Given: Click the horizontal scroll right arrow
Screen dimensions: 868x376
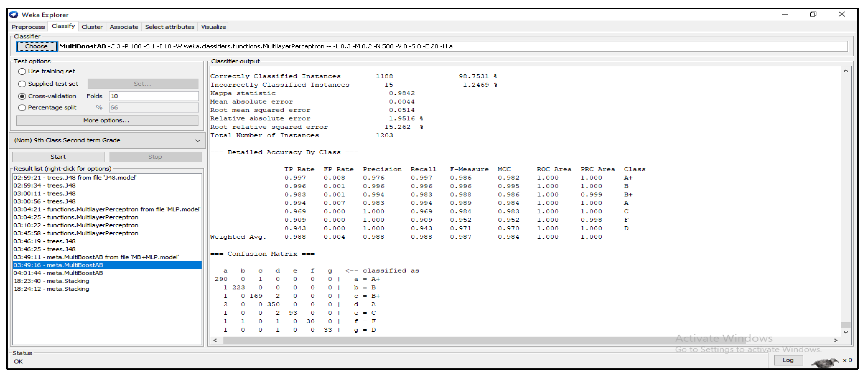Looking at the screenshot, I should [x=836, y=340].
